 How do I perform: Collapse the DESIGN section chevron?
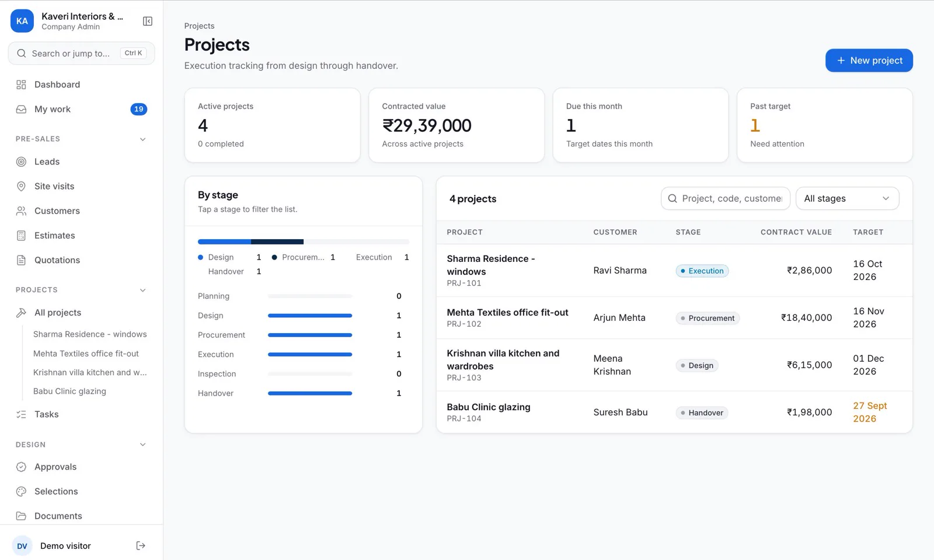pos(142,444)
